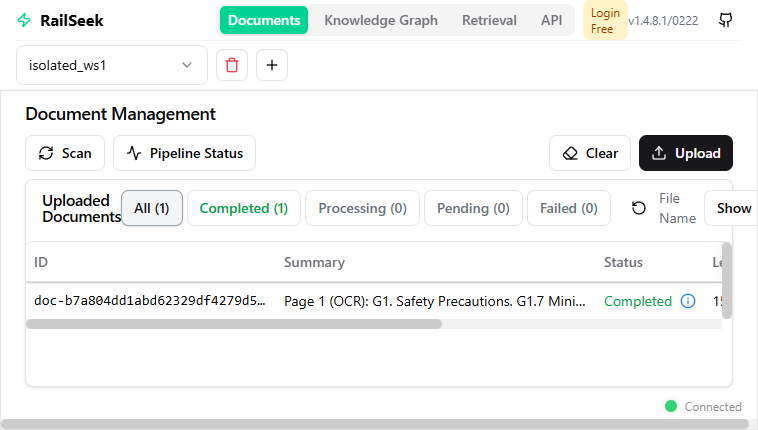Open Pipeline Status
The height and width of the screenshot is (430, 758).
click(x=185, y=153)
